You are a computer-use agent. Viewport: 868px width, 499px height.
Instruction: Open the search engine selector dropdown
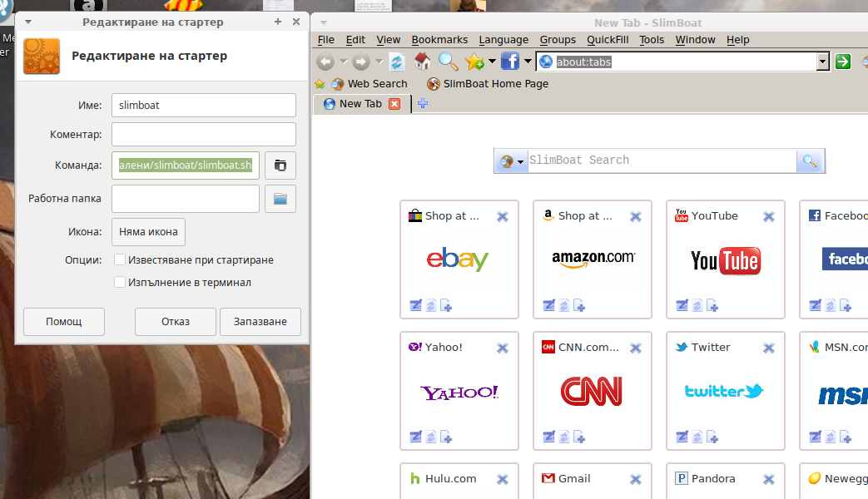click(520, 161)
